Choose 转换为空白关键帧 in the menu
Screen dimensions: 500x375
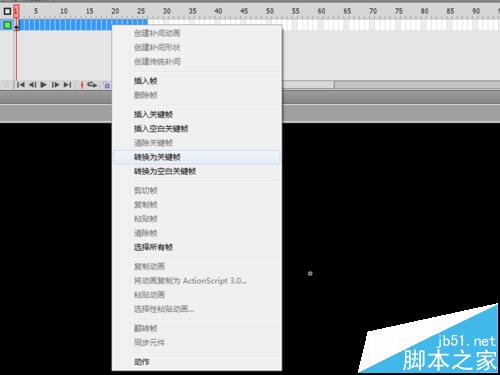pyautogui.click(x=197, y=171)
